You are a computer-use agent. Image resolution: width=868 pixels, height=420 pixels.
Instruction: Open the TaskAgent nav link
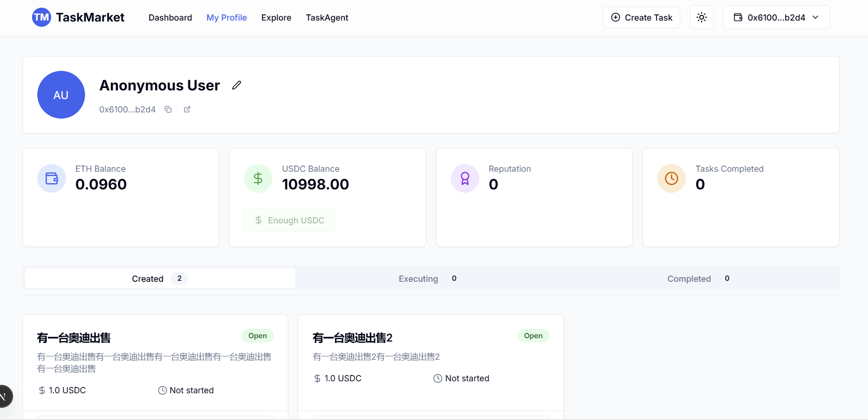tap(327, 18)
